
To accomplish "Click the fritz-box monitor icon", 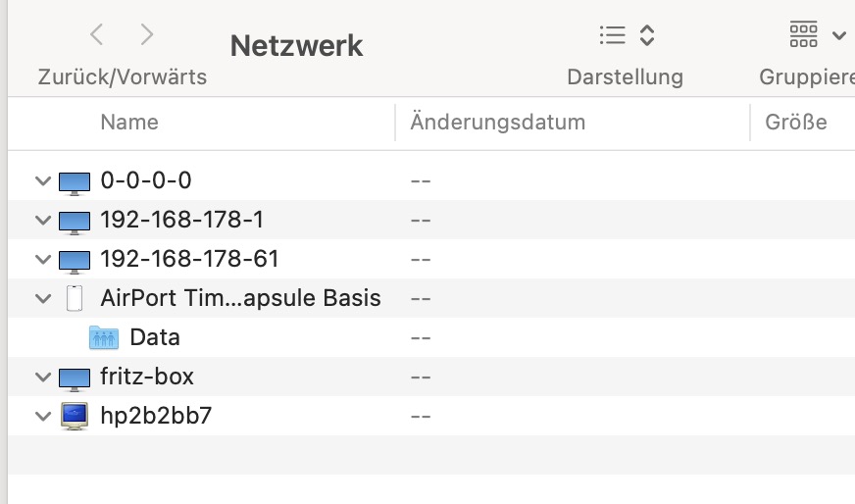I will (x=75, y=378).
